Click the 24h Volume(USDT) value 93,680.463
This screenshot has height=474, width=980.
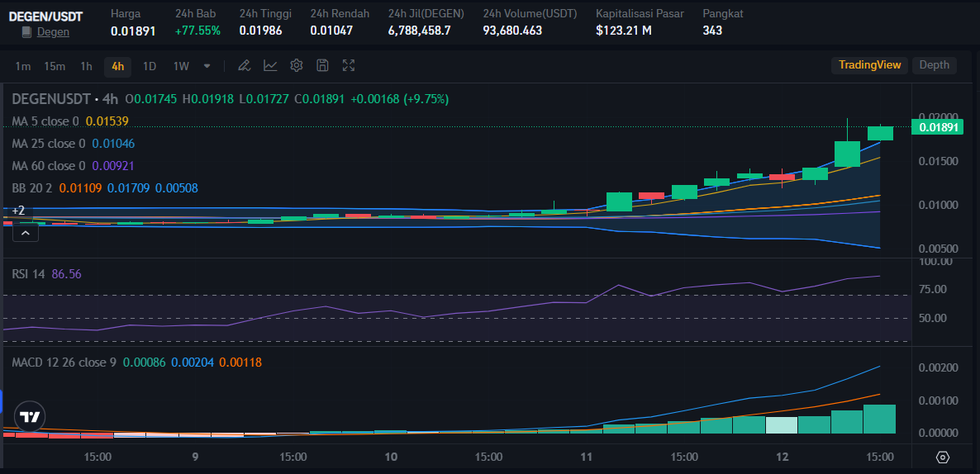512,31
